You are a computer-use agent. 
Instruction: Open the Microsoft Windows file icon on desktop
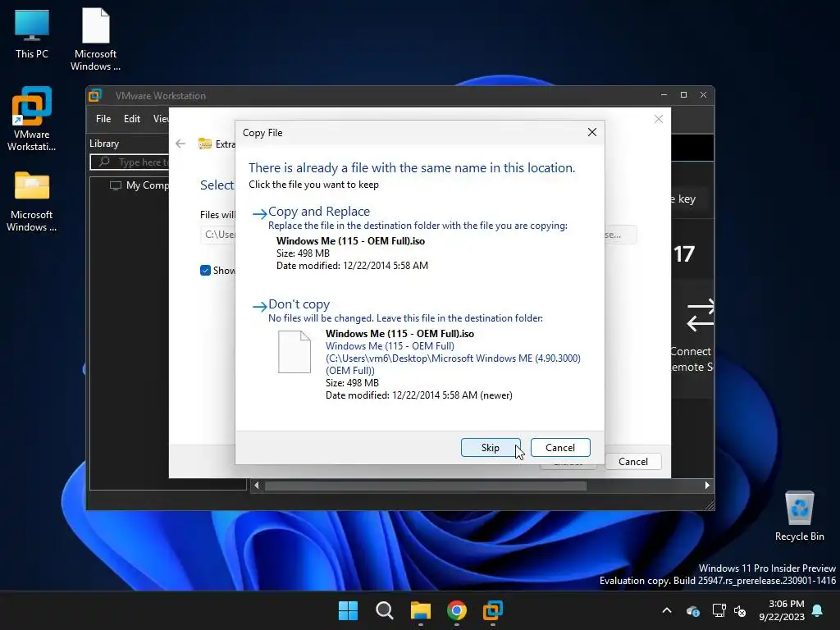pos(95,39)
